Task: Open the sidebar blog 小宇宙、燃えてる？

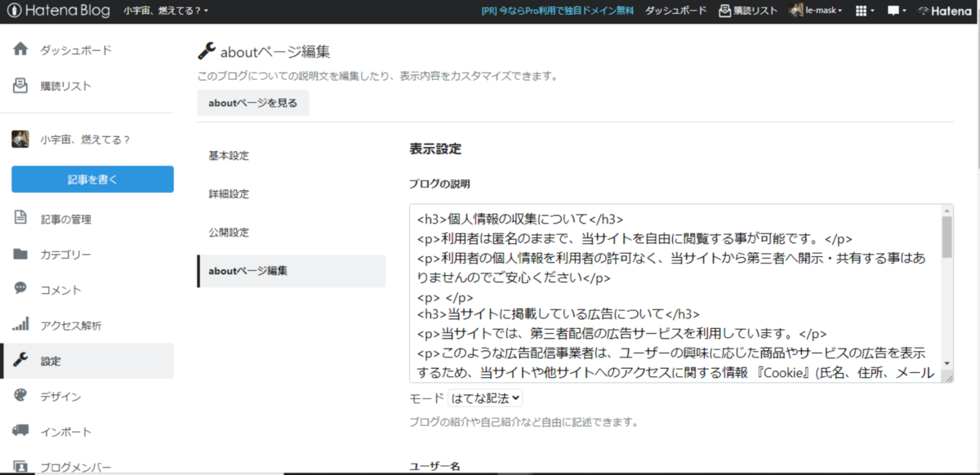Action: pyautogui.click(x=86, y=140)
